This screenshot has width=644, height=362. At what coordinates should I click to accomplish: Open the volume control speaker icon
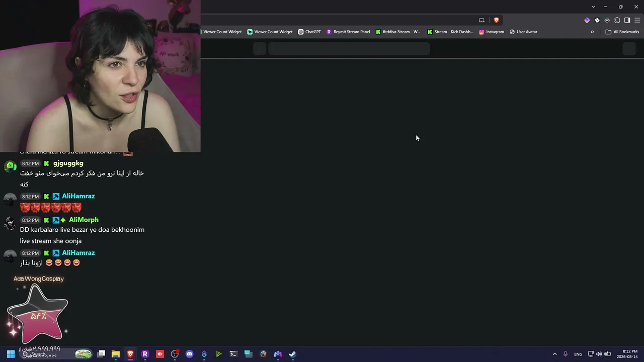(599, 354)
